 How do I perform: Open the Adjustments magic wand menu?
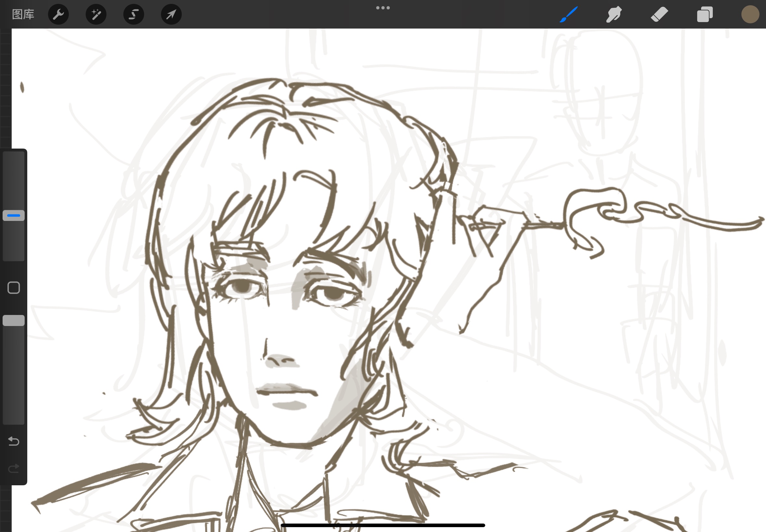[96, 14]
